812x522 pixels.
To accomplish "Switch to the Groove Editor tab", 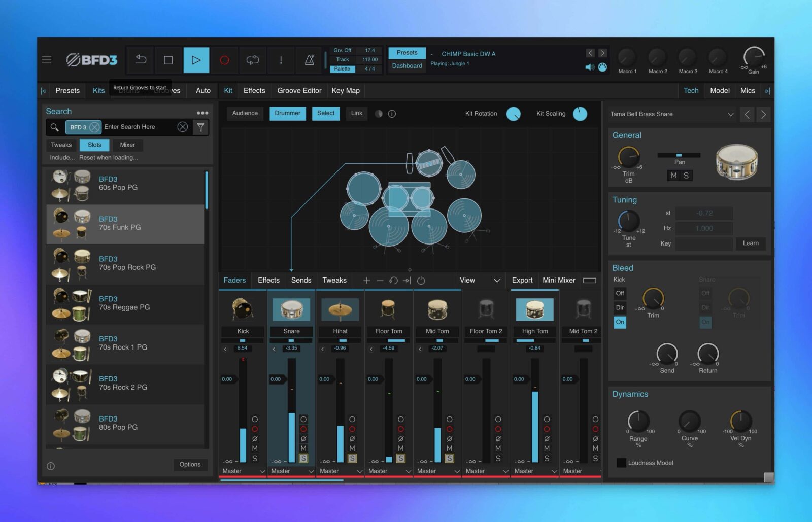I will tap(299, 91).
